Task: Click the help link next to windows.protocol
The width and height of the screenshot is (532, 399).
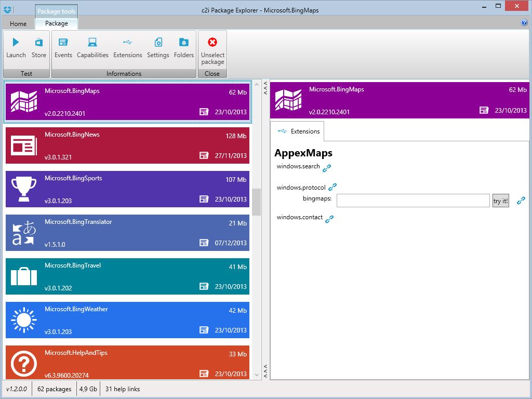Action: click(332, 187)
